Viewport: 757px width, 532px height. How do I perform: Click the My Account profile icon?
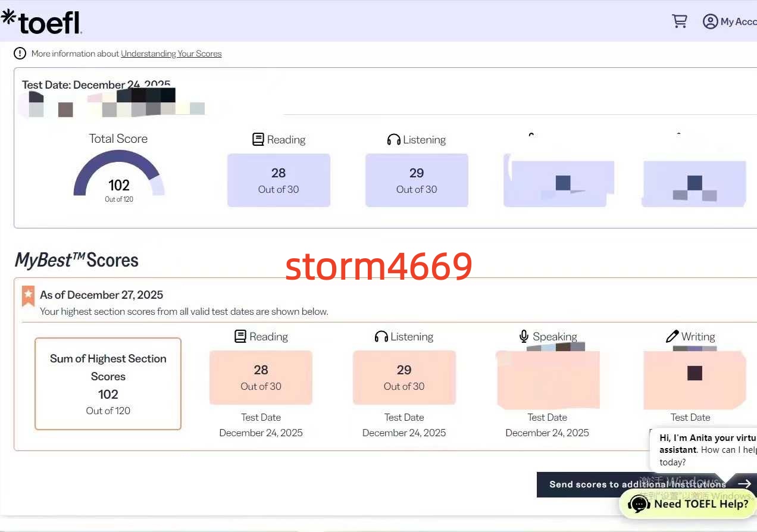pyautogui.click(x=710, y=21)
